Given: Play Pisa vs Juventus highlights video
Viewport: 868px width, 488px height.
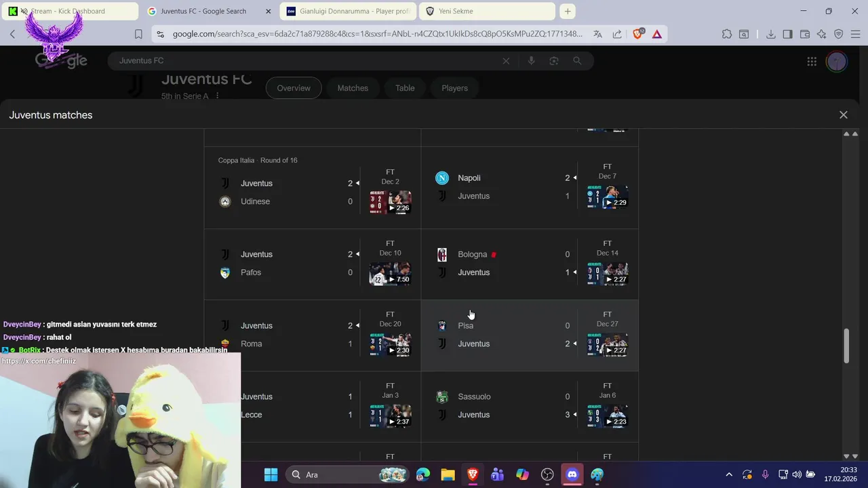Looking at the screenshot, I should [x=607, y=344].
